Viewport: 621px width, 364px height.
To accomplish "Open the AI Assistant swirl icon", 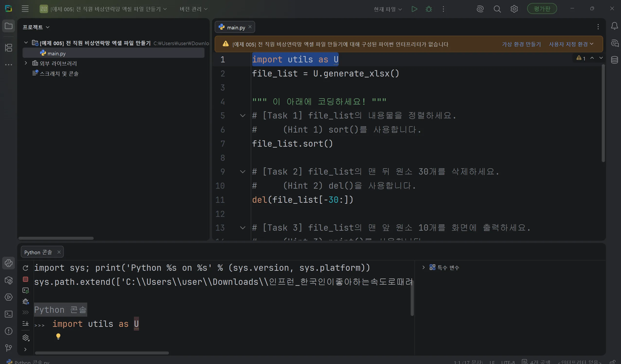I will [x=480, y=9].
